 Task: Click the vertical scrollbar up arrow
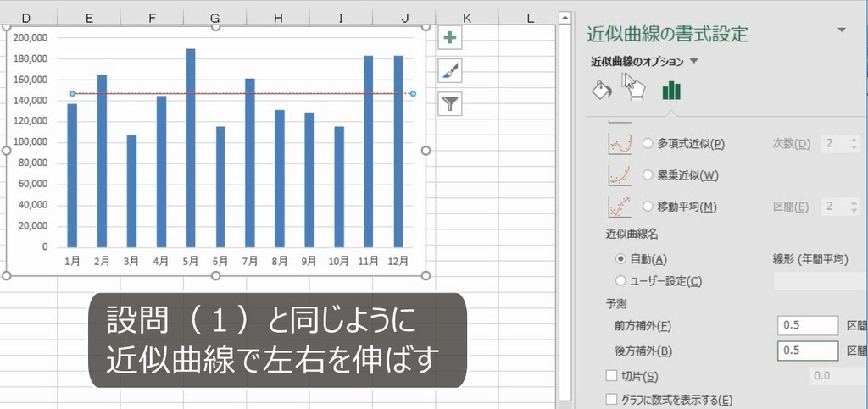[x=565, y=19]
